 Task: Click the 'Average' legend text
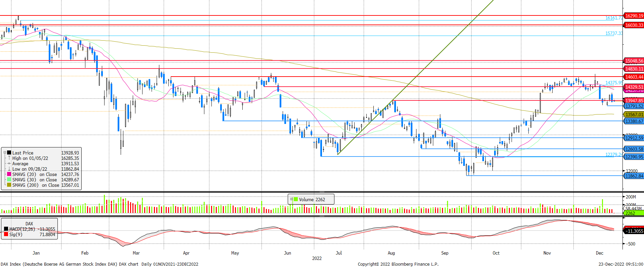[20, 163]
